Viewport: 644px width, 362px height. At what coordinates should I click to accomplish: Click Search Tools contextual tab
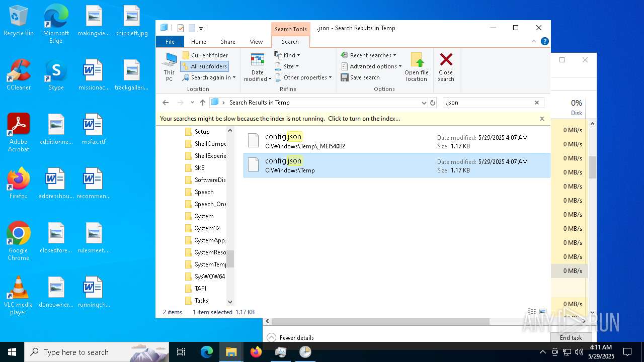(x=290, y=29)
